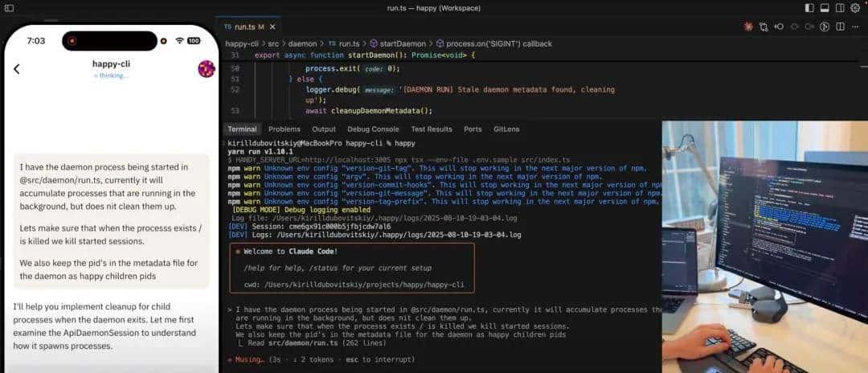Switch to the GitLens panel tab

click(x=506, y=129)
